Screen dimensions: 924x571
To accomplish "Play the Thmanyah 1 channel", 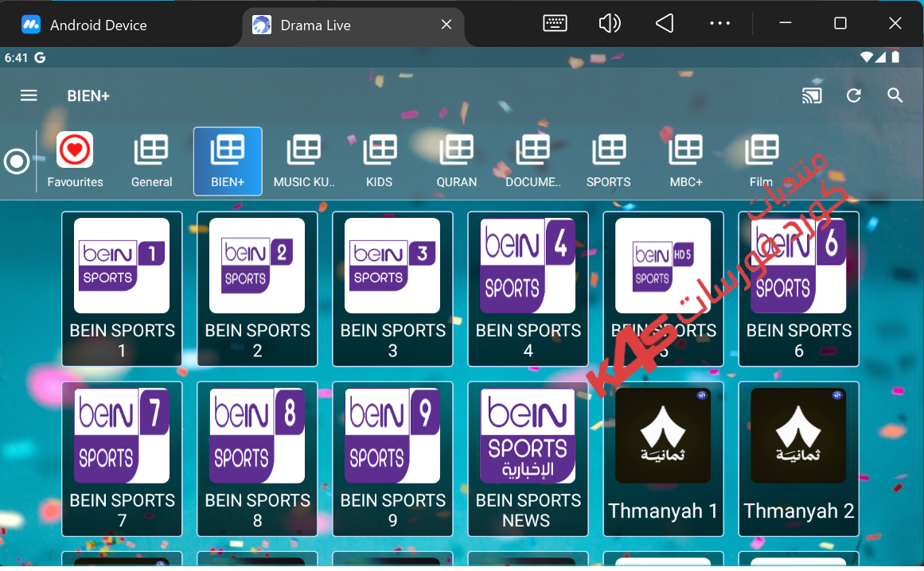I will 663,459.
